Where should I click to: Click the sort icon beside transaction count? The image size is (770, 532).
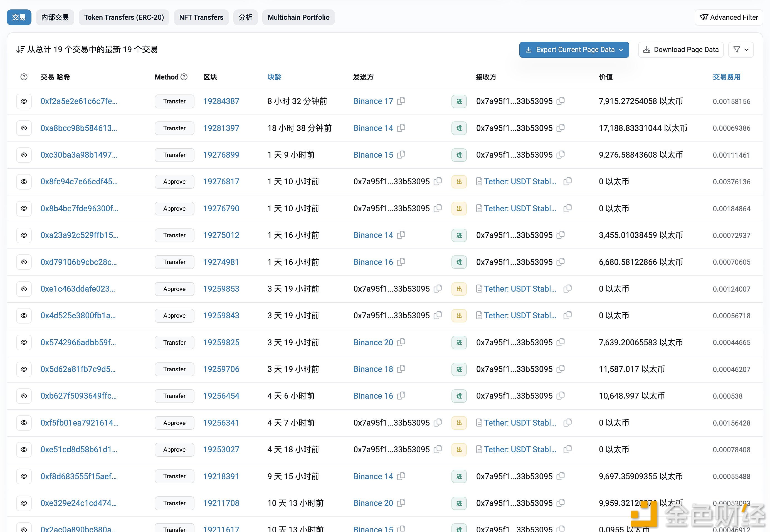pyautogui.click(x=20, y=50)
